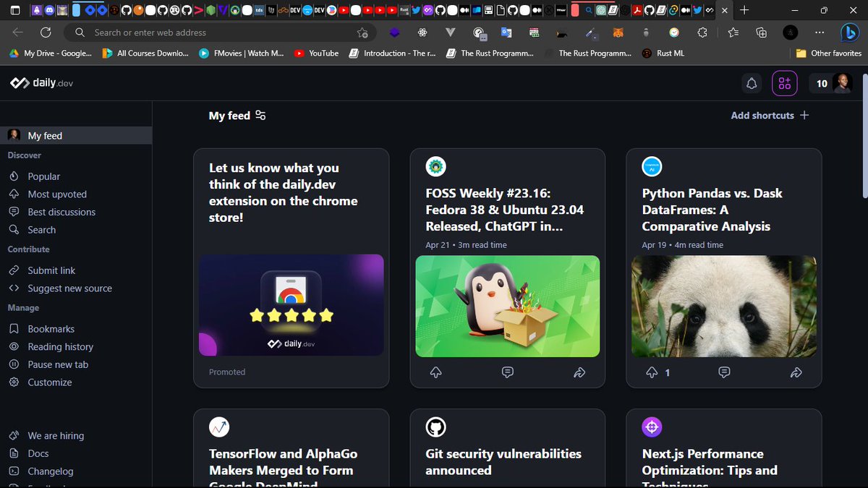Image resolution: width=868 pixels, height=488 pixels.
Task: Open FMovies bookmark in favorites bar
Action: pyautogui.click(x=242, y=53)
